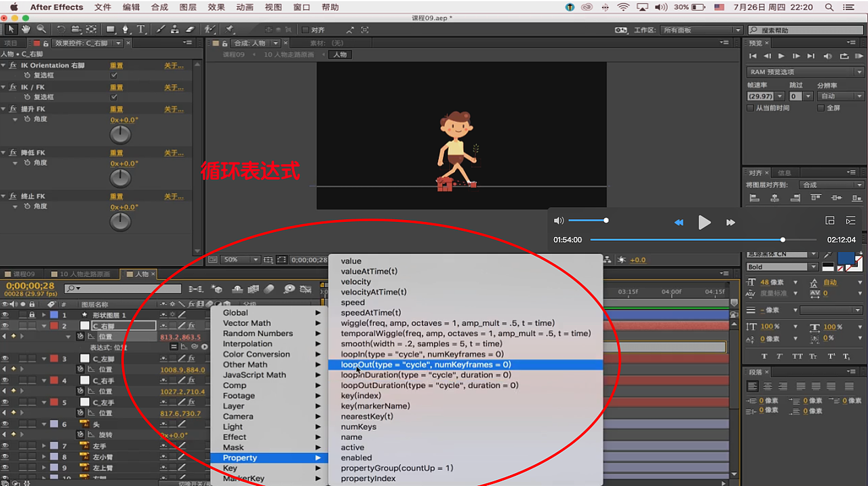Click 位置 value 1008.9,884.0
Image resolution: width=868 pixels, height=486 pixels.
[x=182, y=370]
